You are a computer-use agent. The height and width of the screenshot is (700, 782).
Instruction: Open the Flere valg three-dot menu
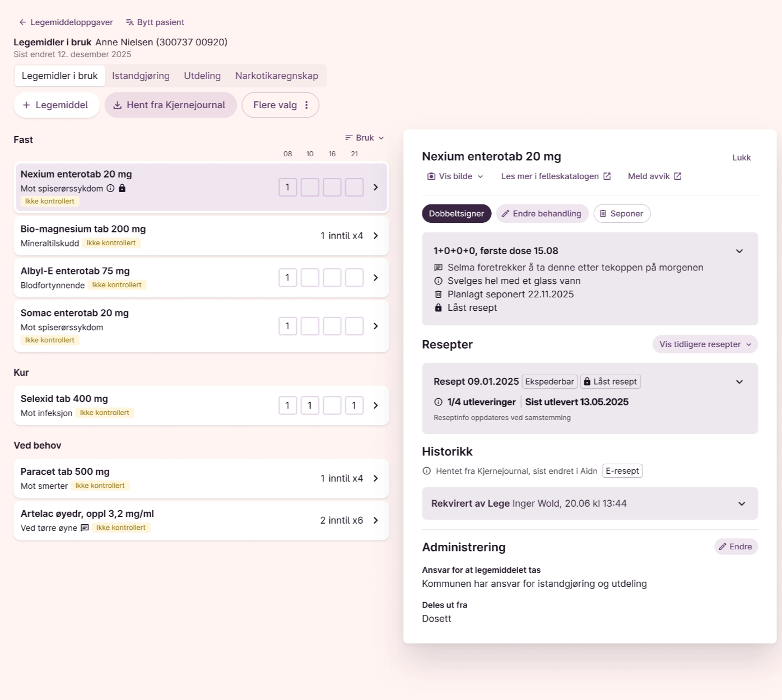[x=306, y=105]
